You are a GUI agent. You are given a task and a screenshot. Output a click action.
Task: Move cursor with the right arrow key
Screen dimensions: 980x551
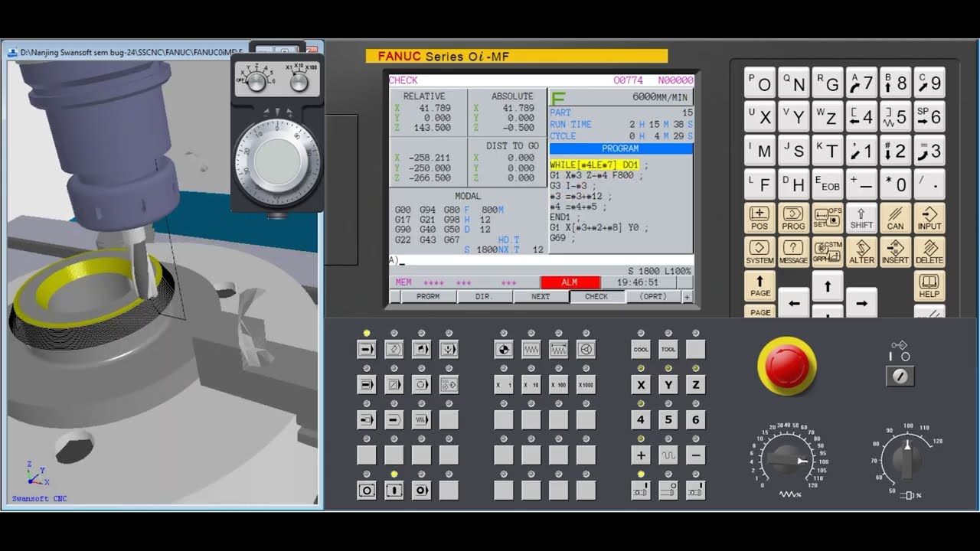pyautogui.click(x=861, y=303)
